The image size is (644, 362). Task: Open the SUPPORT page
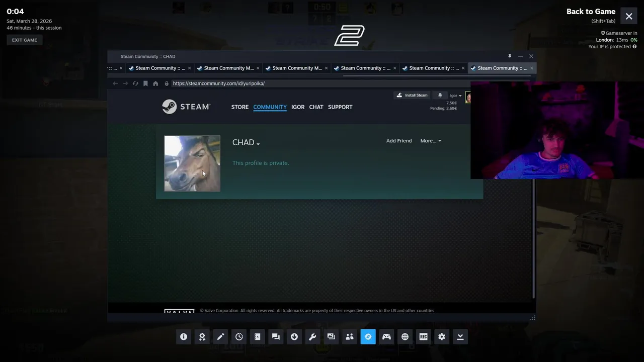pos(340,107)
